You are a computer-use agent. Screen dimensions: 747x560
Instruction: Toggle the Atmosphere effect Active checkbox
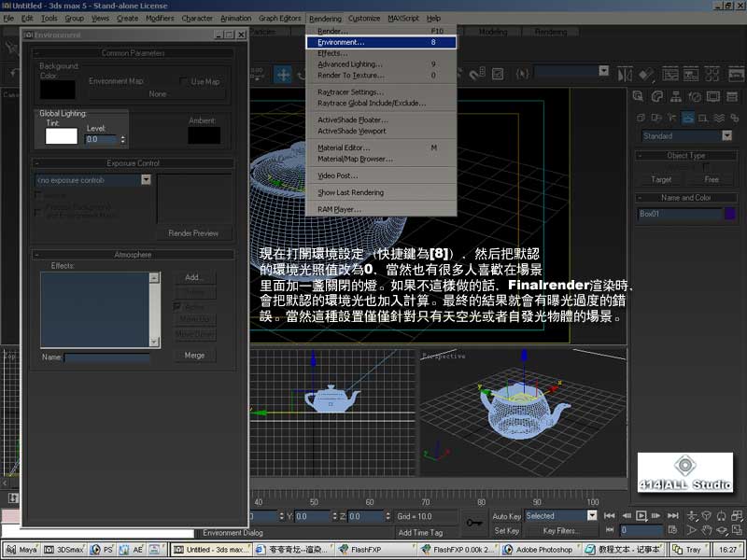click(x=177, y=307)
